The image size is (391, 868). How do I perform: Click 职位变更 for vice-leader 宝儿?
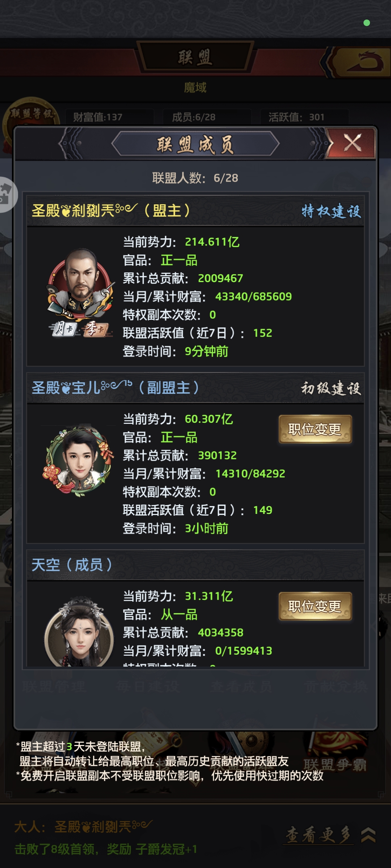coord(315,429)
